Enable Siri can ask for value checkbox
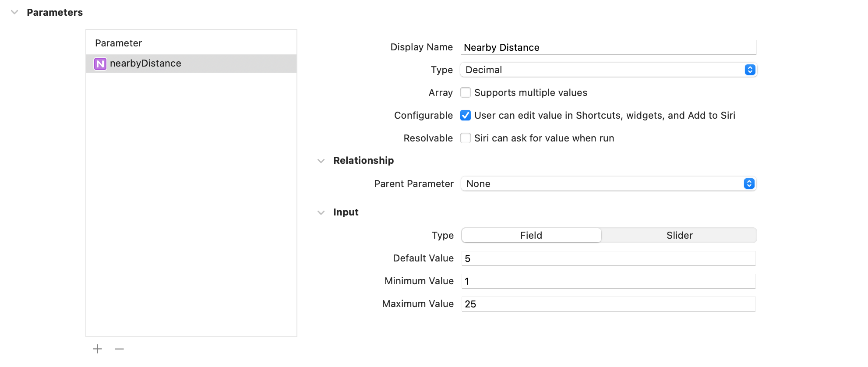Viewport: 868px width, 367px height. [x=466, y=138]
